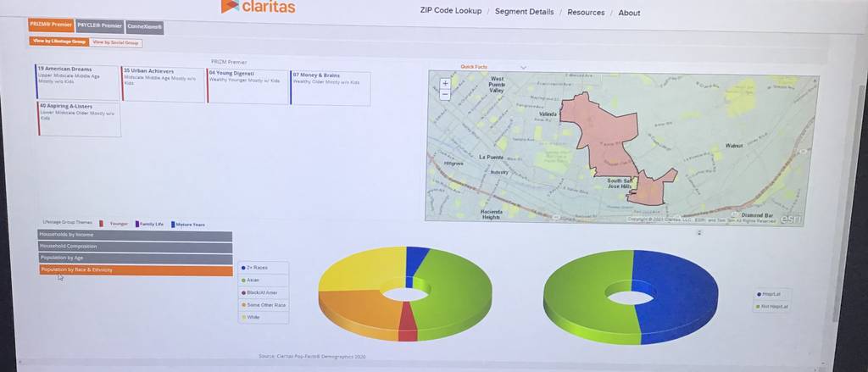Click the Mature Years legend swatch
Image resolution: width=868 pixels, height=372 pixels.
tap(173, 225)
